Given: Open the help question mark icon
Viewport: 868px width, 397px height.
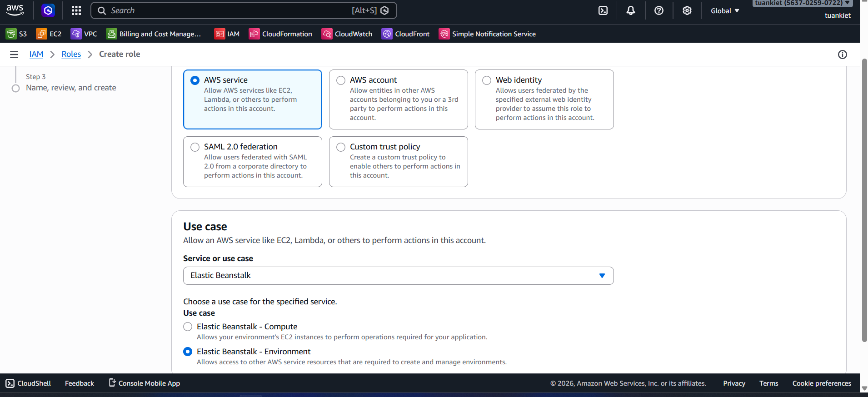Looking at the screenshot, I should coord(659,10).
